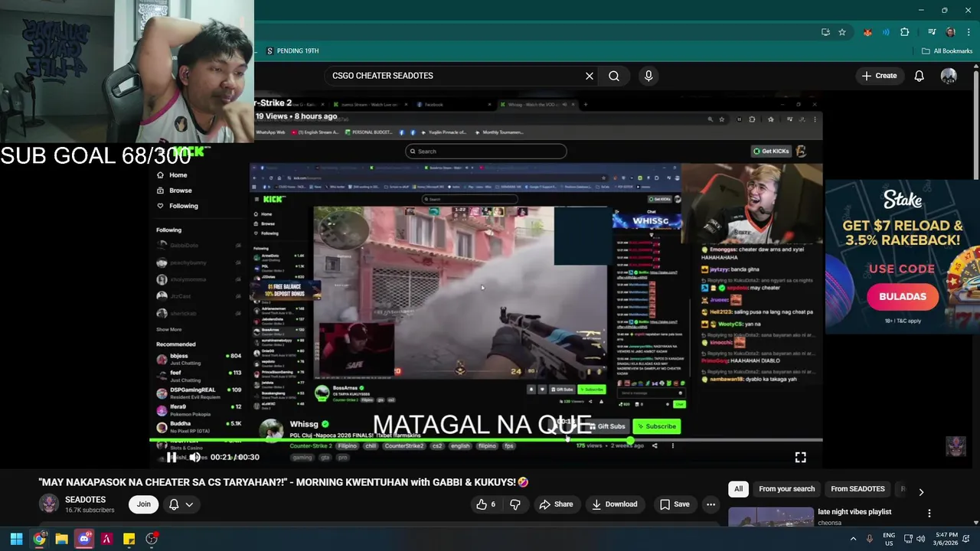Click the microphone icon in the system tray
Viewport: 980px width, 551px height.
coord(869,539)
